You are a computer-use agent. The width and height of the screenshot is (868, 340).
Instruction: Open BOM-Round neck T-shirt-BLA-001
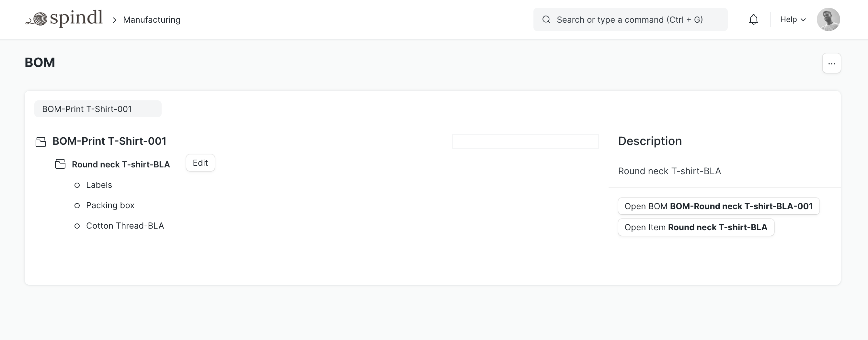(x=718, y=206)
